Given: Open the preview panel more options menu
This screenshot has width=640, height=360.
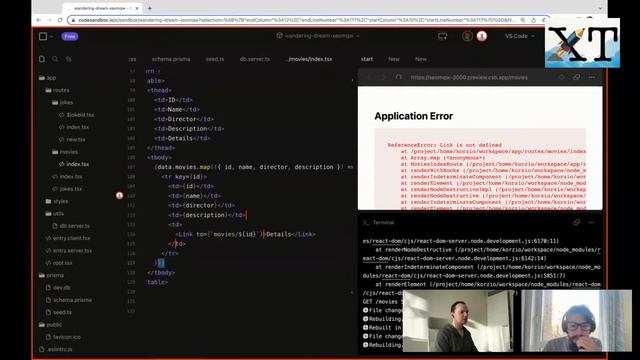Looking at the screenshot, I should click(x=592, y=77).
